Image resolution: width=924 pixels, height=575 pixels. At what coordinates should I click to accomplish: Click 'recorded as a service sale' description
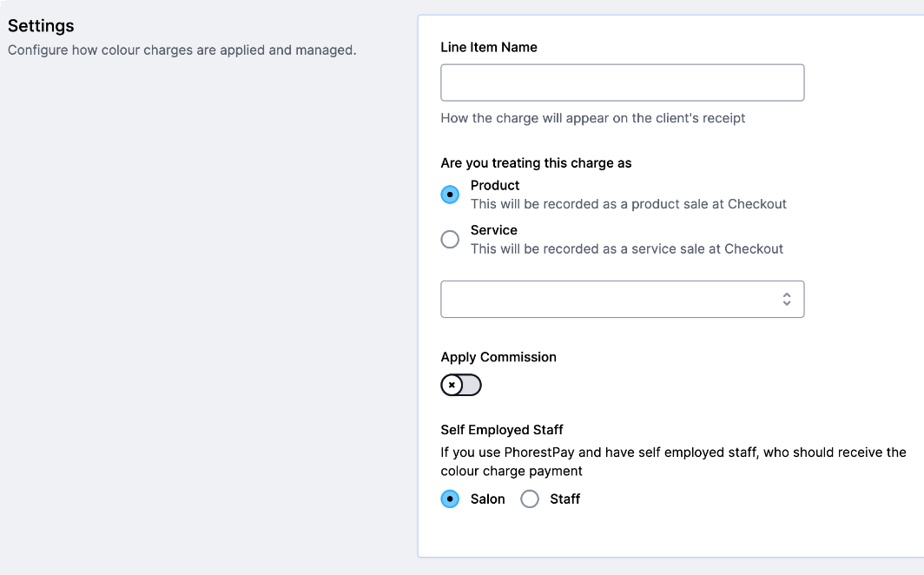627,248
